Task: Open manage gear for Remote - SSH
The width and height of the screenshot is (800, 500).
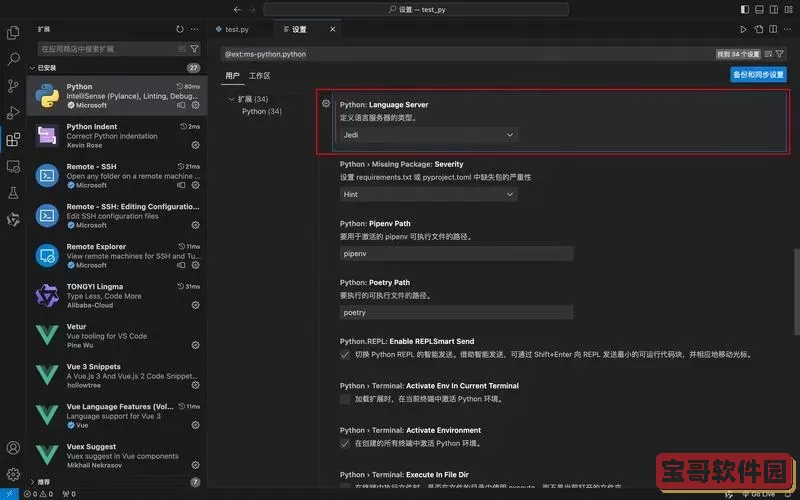Action: tap(195, 185)
